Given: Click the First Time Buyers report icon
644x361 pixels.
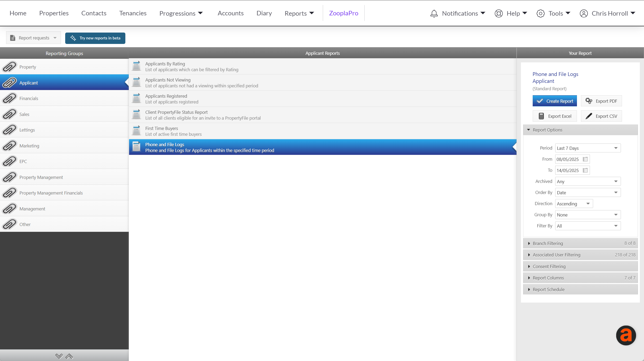Looking at the screenshot, I should tap(136, 131).
